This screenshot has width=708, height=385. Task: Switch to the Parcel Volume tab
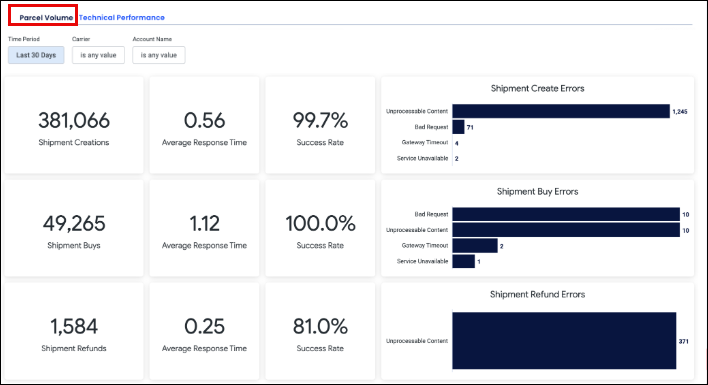(x=46, y=18)
